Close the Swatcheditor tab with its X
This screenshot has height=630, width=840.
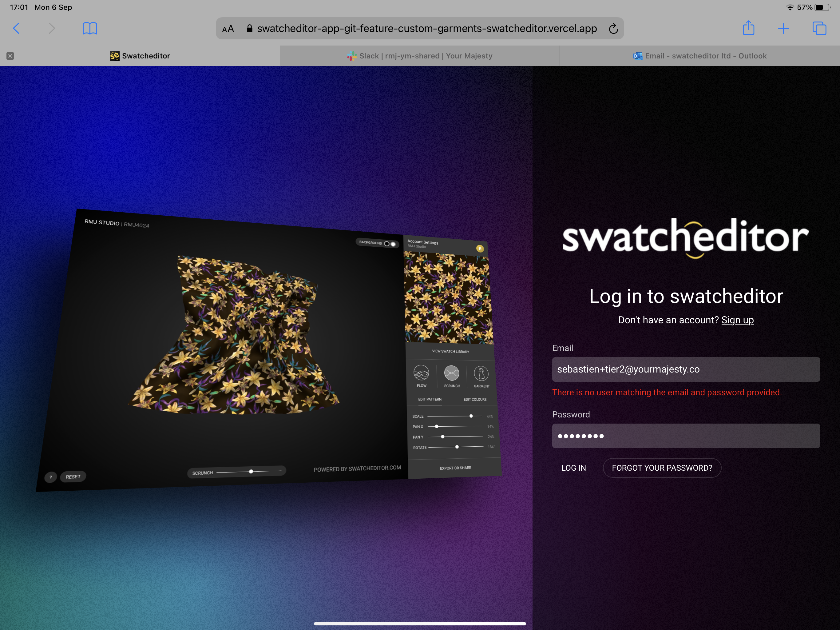(10, 56)
